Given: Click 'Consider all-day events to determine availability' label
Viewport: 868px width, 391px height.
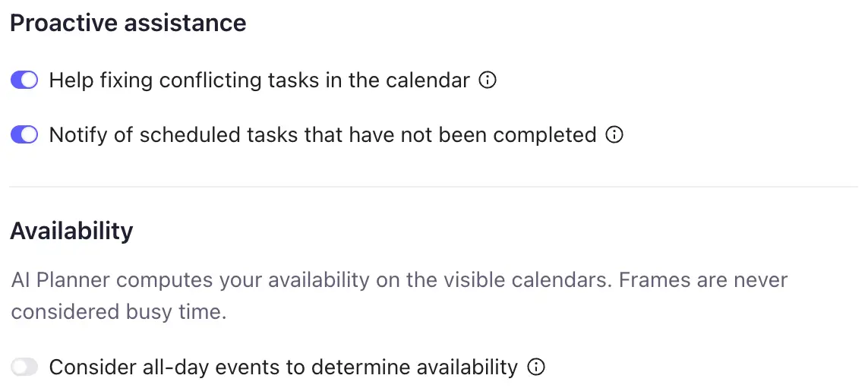Looking at the screenshot, I should pyautogui.click(x=282, y=367).
